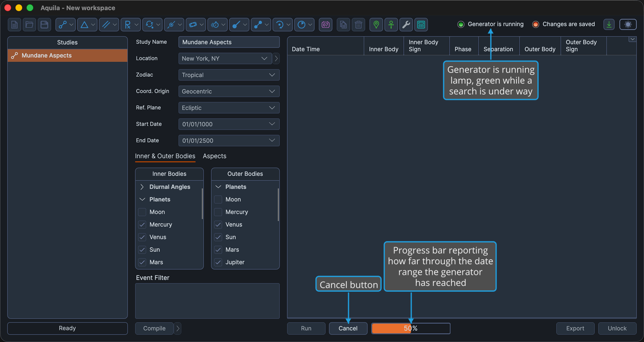Check Mercury in the Outer Bodies list
This screenshot has height=342, width=644.
218,212
